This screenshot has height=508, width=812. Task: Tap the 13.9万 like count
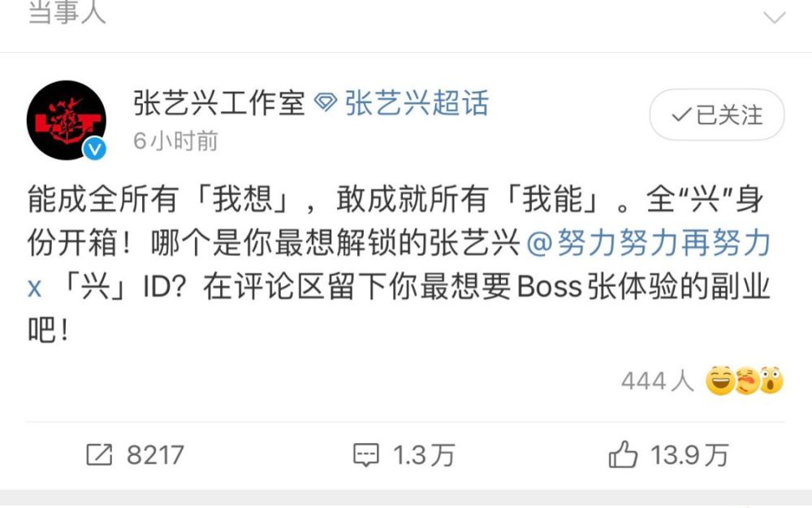coord(689,455)
